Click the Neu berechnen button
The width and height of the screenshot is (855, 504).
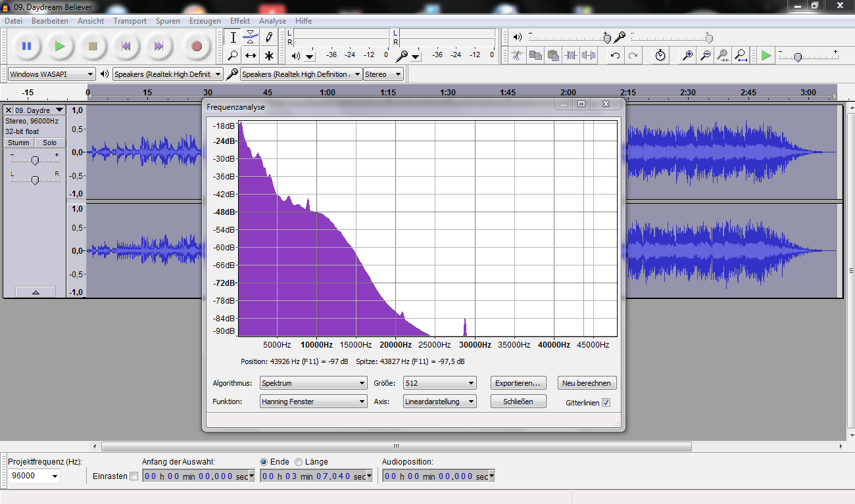pyautogui.click(x=587, y=383)
